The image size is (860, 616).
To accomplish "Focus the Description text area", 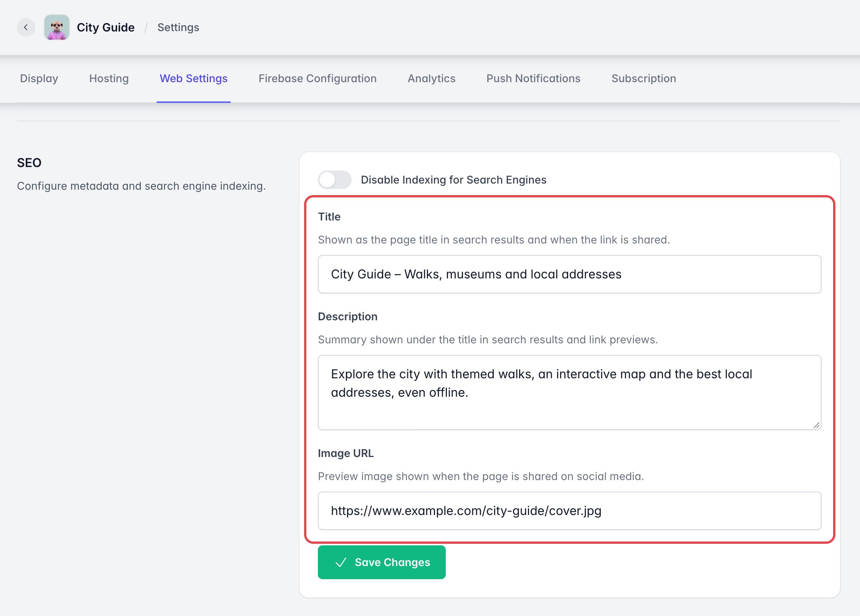I will [569, 392].
